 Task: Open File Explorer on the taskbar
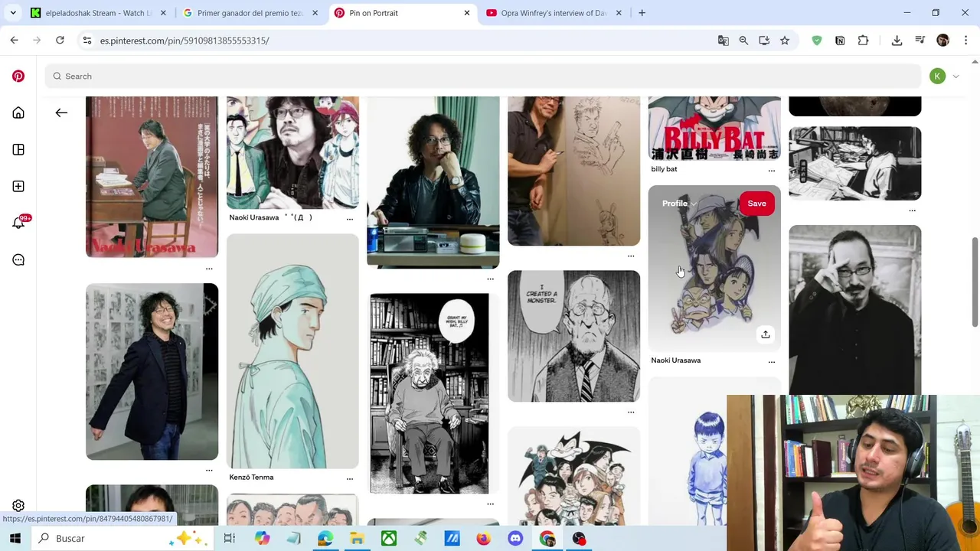[x=357, y=539]
